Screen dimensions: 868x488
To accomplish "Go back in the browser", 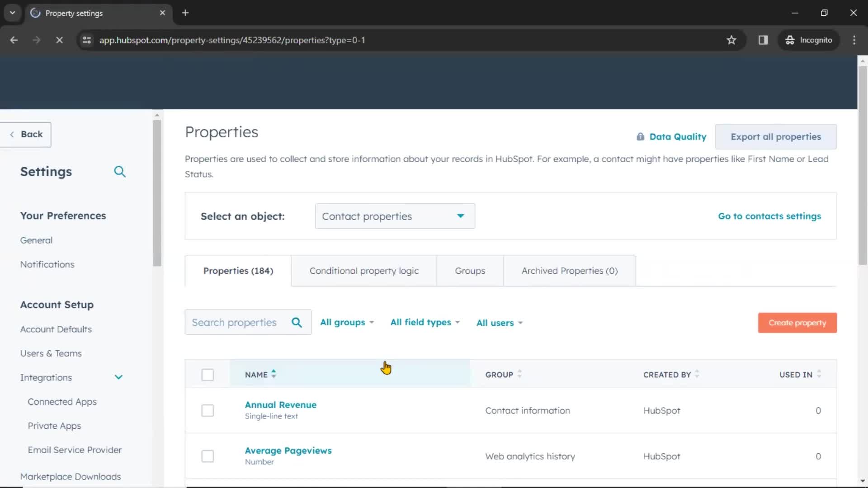I will point(14,40).
